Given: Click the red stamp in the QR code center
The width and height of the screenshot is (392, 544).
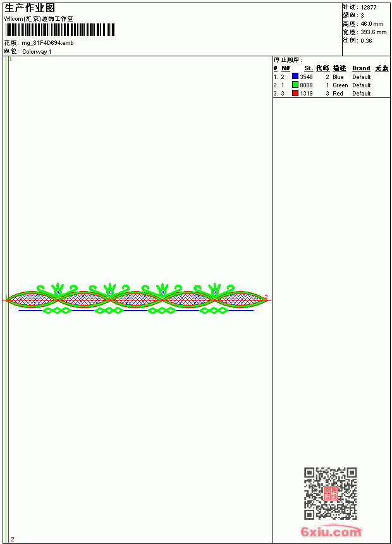Looking at the screenshot, I should pyautogui.click(x=331, y=493).
